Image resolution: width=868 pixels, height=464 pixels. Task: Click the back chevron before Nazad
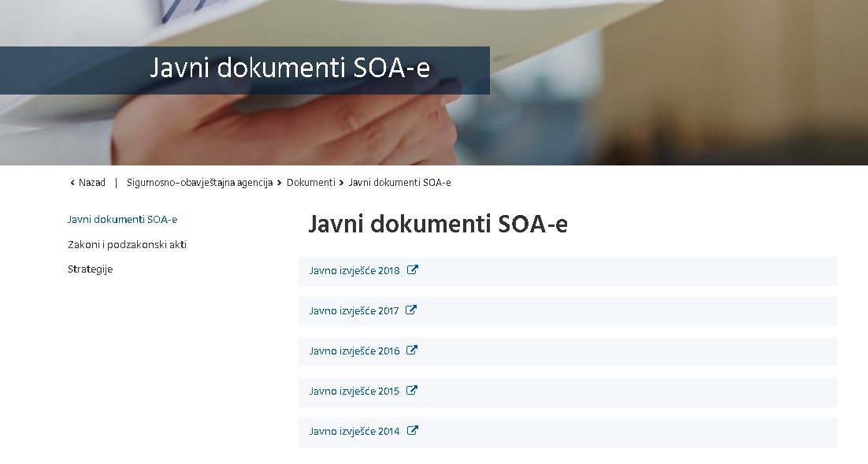pyautogui.click(x=72, y=183)
